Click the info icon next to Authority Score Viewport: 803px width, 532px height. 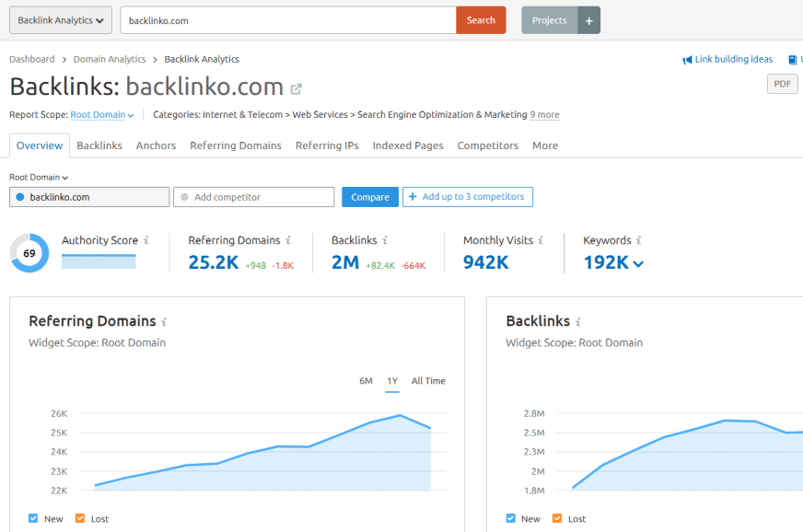tap(145, 240)
